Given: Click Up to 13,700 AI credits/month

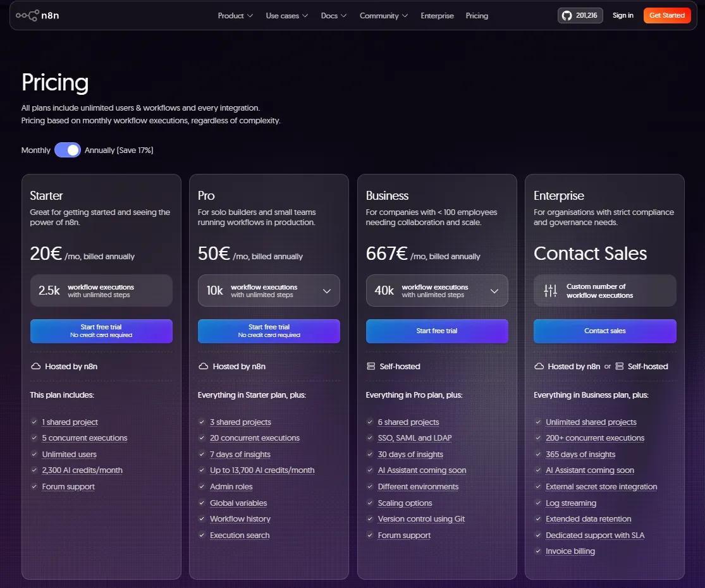Looking at the screenshot, I should click(x=262, y=470).
